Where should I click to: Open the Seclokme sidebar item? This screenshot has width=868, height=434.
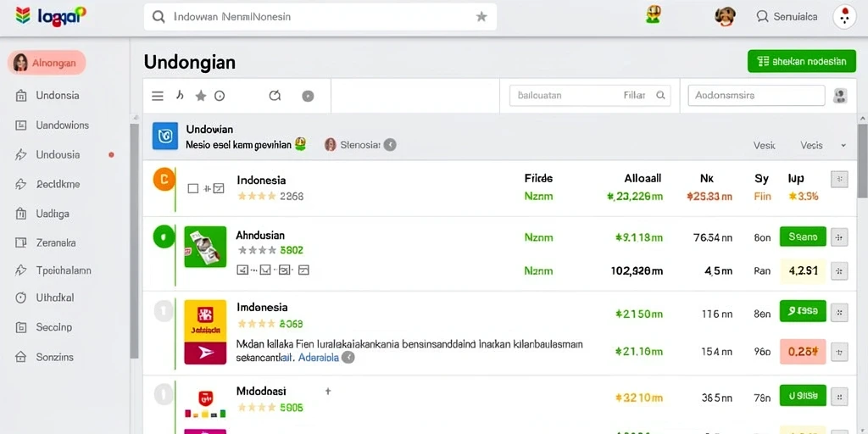(x=47, y=184)
